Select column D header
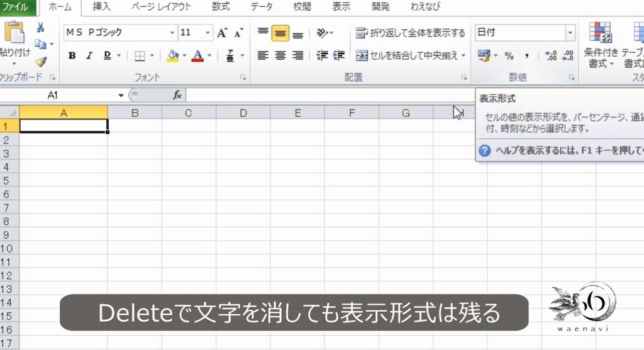The width and height of the screenshot is (644, 350). (x=243, y=113)
